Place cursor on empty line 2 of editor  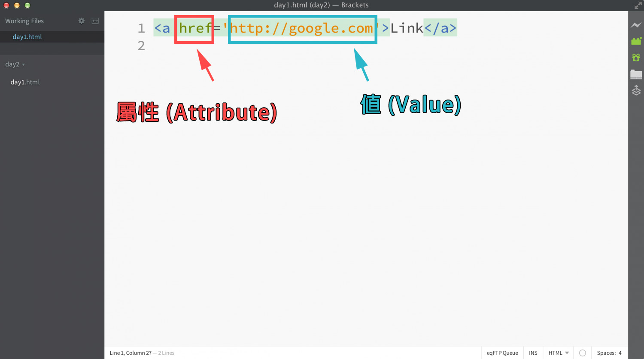pyautogui.click(x=258, y=46)
